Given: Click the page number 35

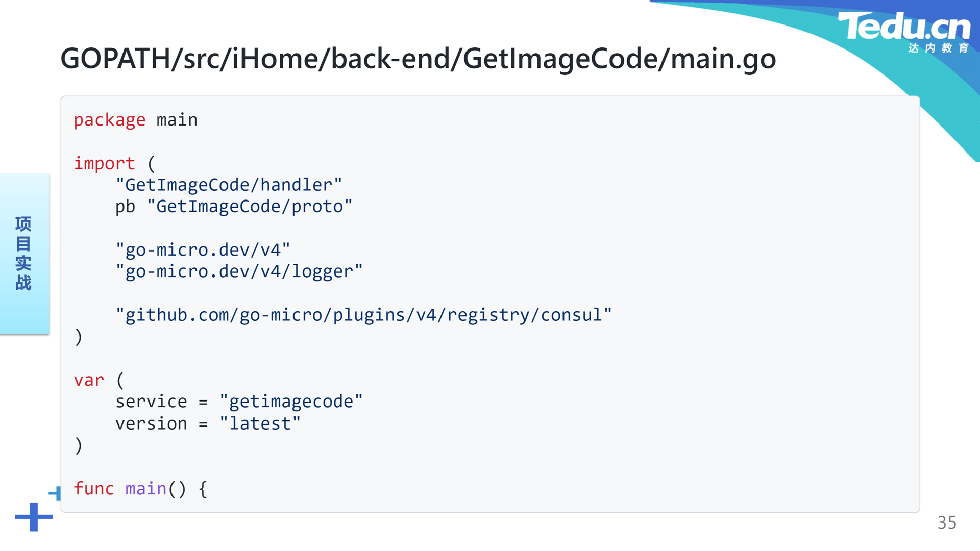Looking at the screenshot, I should tap(947, 522).
